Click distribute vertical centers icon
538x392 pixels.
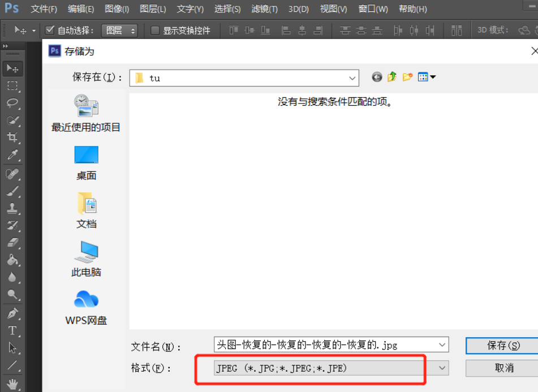click(361, 31)
